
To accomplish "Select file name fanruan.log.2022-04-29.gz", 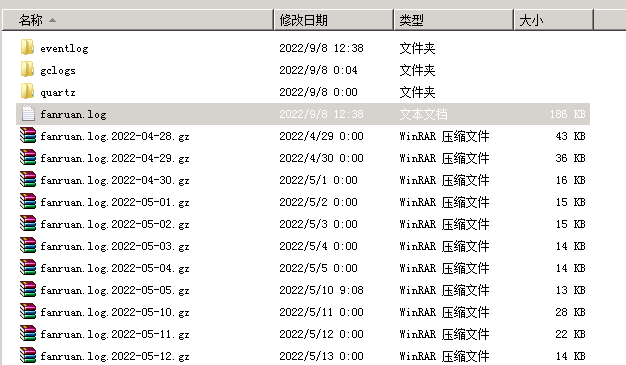I will [115, 158].
